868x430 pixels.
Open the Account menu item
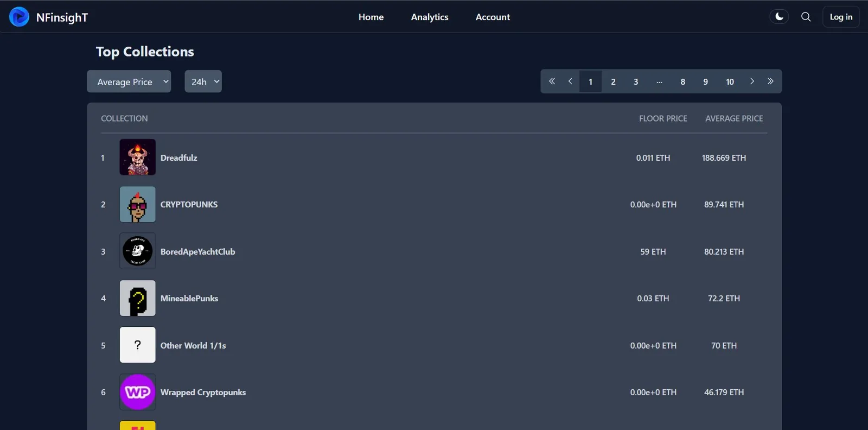click(x=493, y=17)
